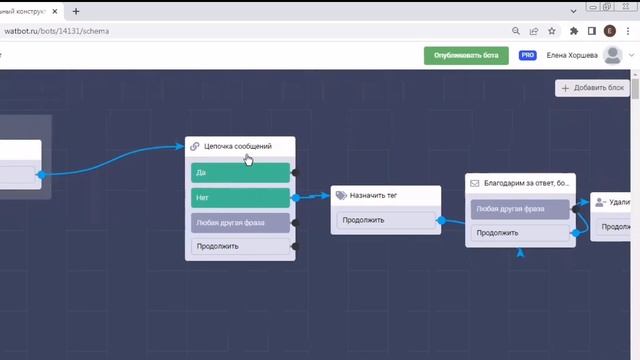Click the user avatar picture
This screenshot has width=640, height=360.
point(613,55)
